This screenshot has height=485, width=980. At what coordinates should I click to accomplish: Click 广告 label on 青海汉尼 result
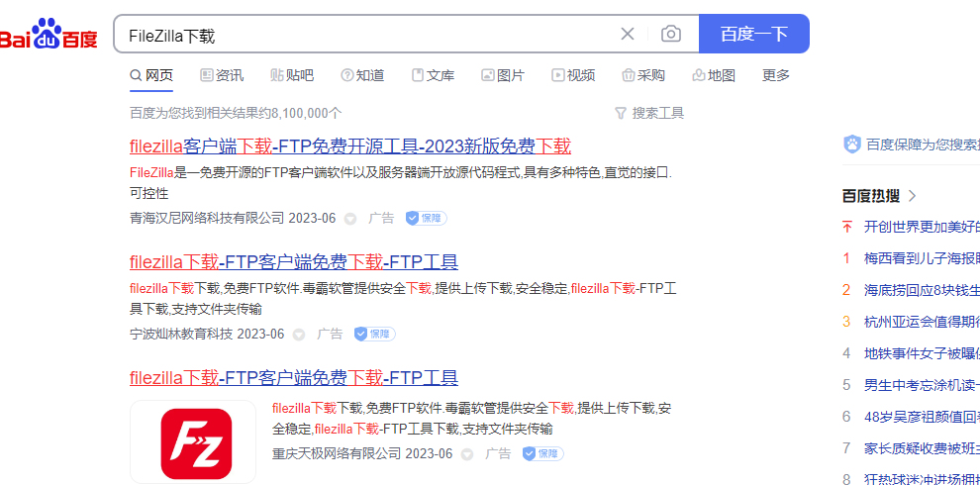tap(381, 218)
